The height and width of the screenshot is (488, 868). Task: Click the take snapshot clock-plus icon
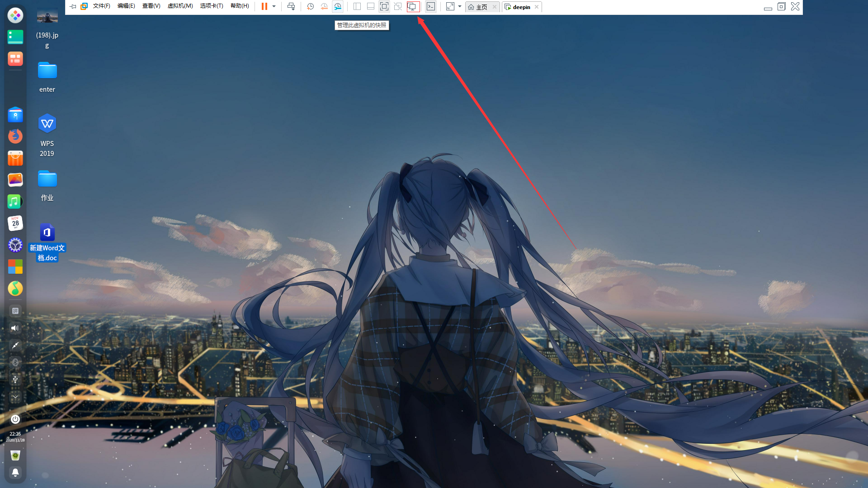(x=310, y=6)
